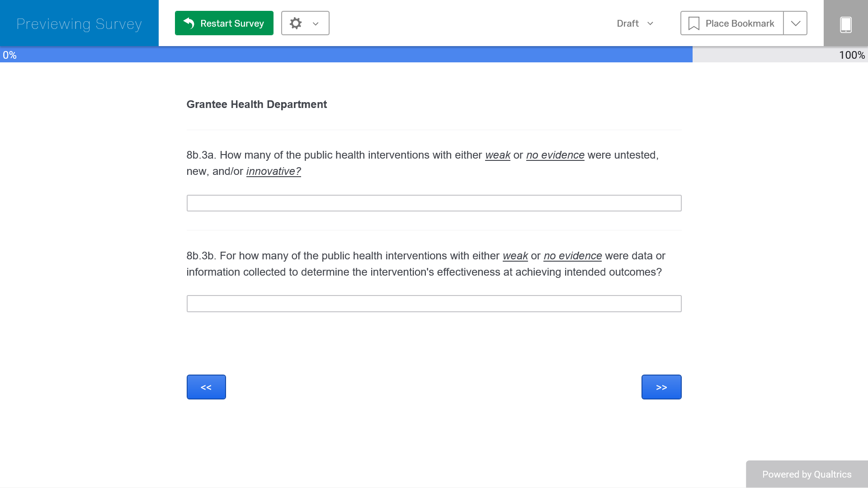Image resolution: width=868 pixels, height=488 pixels.
Task: Open the gear settings menu
Action: 296,23
